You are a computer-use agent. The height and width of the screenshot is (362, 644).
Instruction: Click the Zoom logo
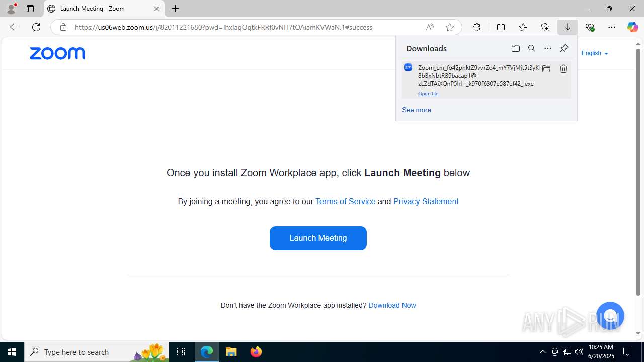click(x=57, y=53)
